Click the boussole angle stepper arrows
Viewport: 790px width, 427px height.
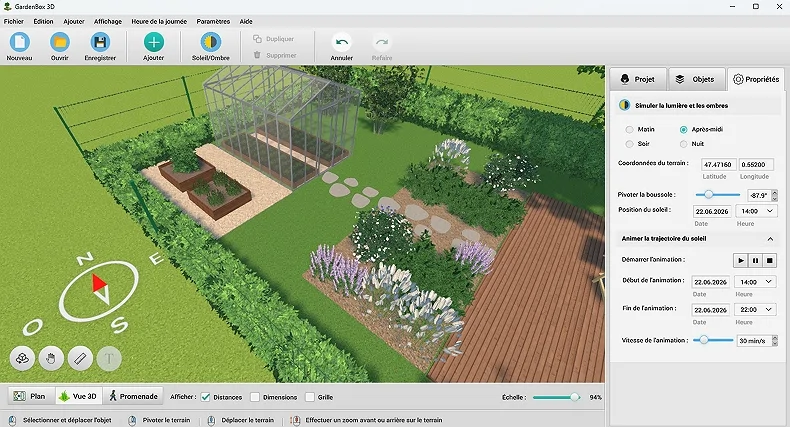[775, 195]
